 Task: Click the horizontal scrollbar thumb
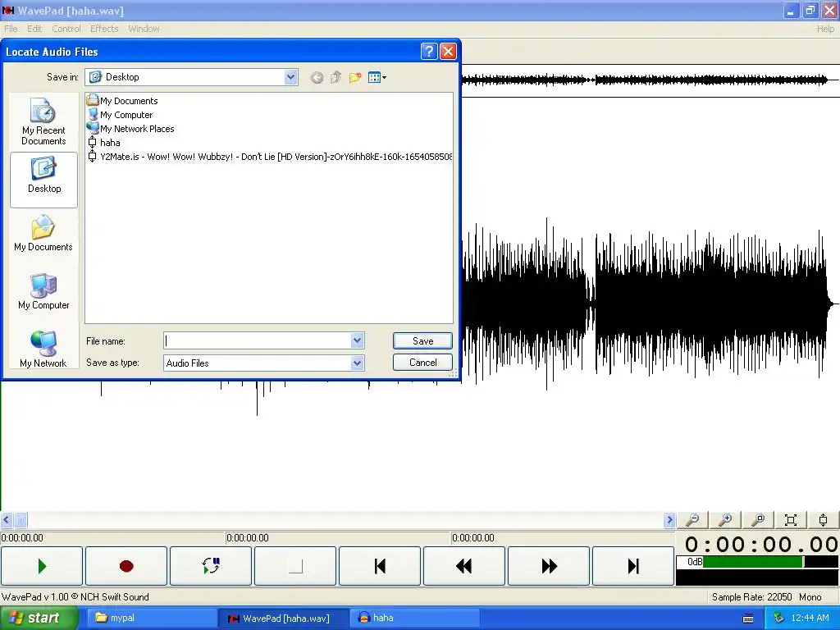(21, 519)
